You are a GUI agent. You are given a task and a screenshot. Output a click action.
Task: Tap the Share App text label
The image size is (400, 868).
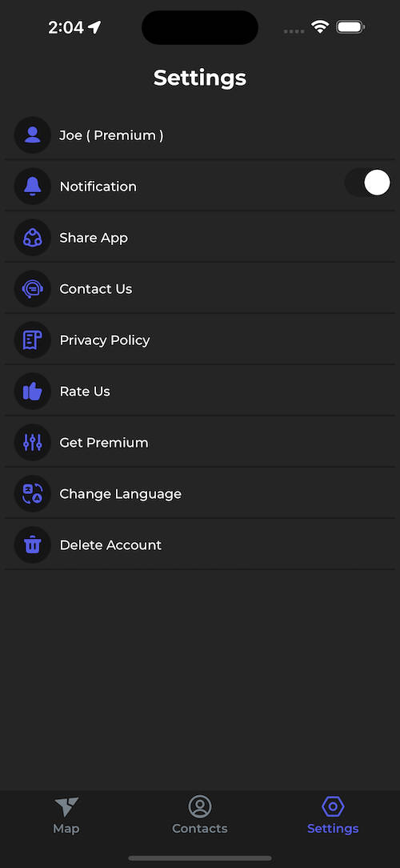[94, 238]
